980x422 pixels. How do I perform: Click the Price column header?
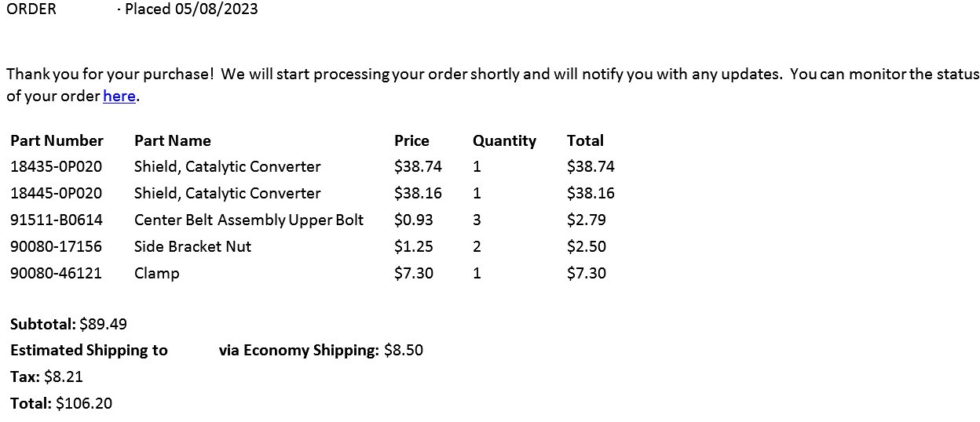click(x=411, y=140)
